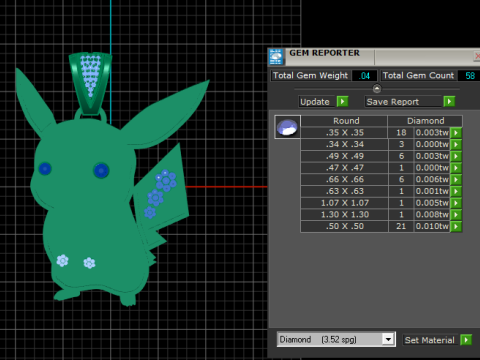This screenshot has height=360, width=480.
Task: Select the 1.30 X 1.30 size cell
Action: 345,215
